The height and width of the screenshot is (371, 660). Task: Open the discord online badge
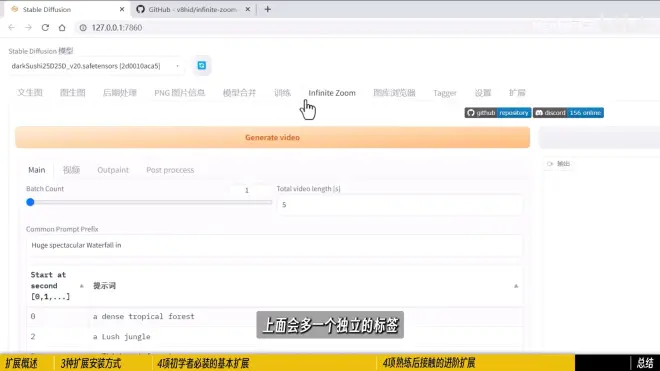coord(568,113)
